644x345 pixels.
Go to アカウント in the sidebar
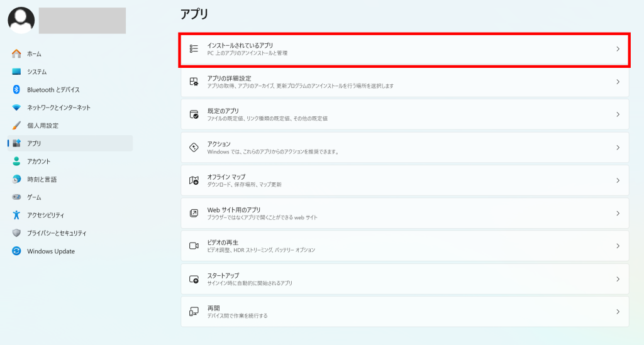[x=39, y=162]
